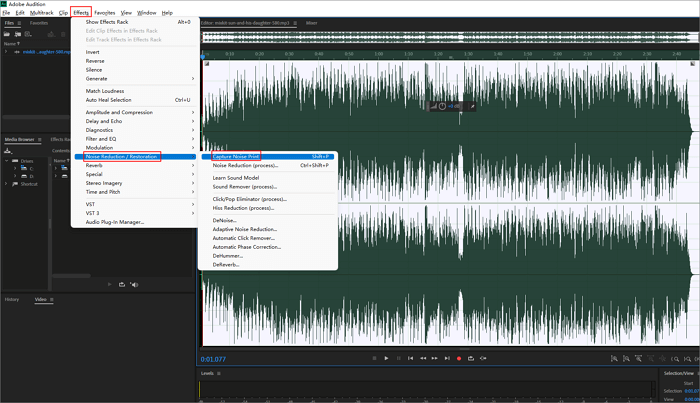Select Hiss Reduction (process)...
The image size is (700, 403).
[267, 208]
